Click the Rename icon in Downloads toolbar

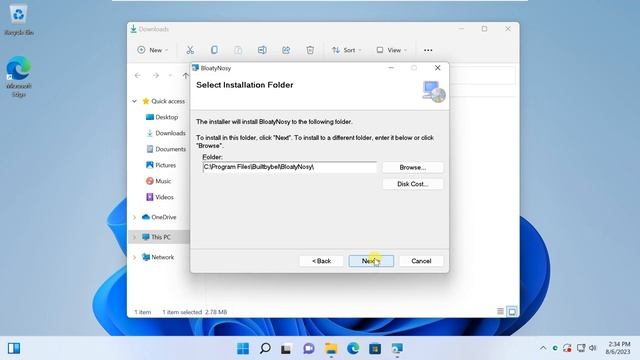[262, 50]
